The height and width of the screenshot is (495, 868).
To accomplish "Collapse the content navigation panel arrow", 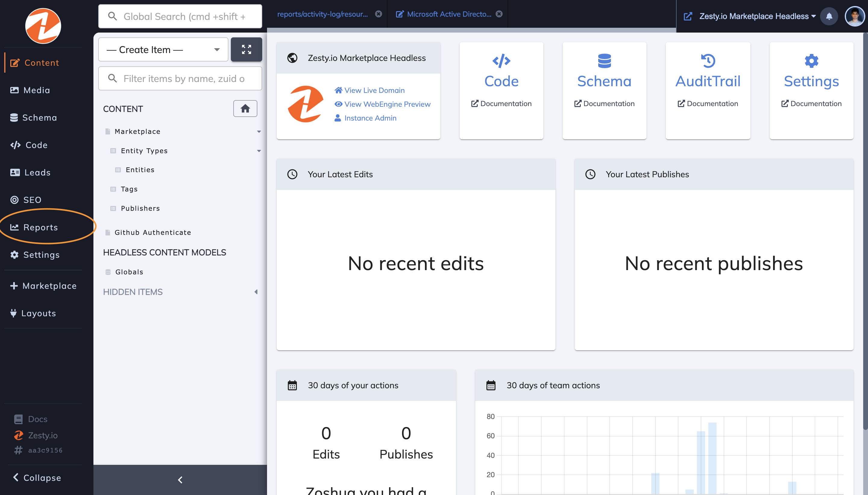I will (180, 480).
